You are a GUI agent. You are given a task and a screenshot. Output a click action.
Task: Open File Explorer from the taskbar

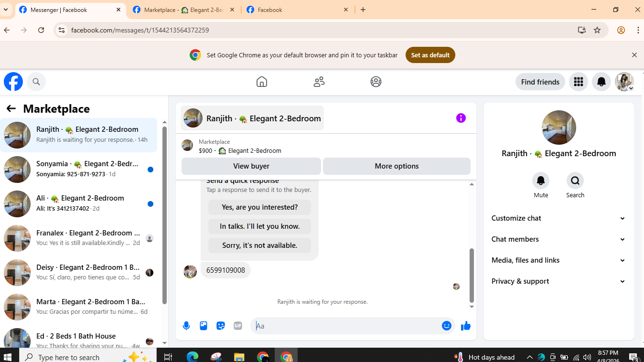(239, 357)
